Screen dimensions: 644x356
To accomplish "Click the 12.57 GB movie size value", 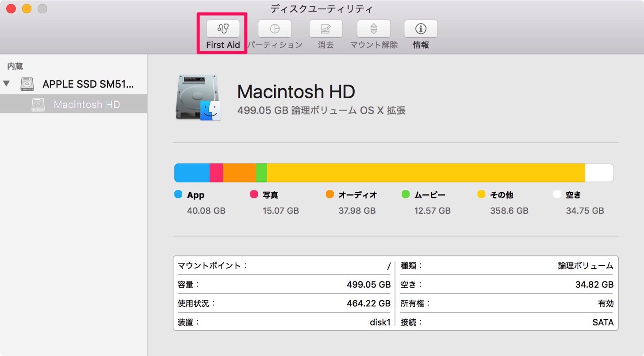I will point(433,211).
